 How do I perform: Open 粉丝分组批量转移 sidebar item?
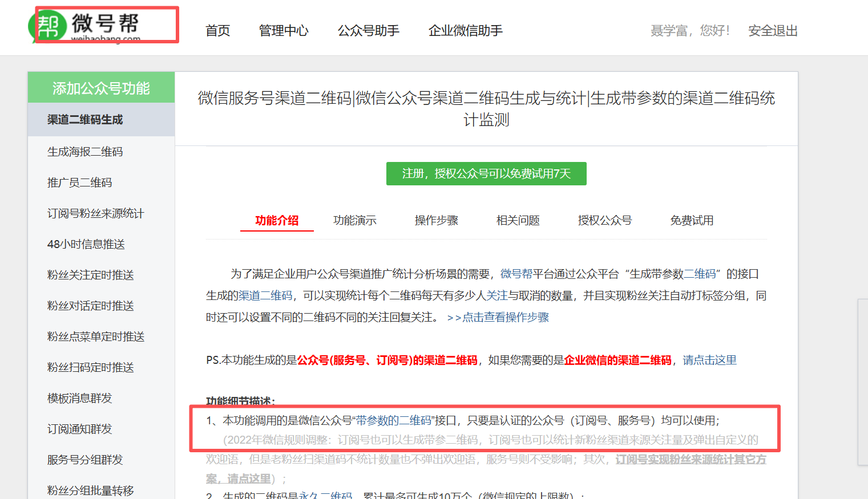click(91, 490)
